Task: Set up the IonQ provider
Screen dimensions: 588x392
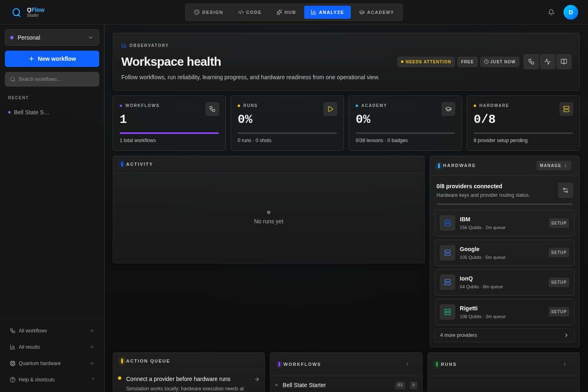Action: pyautogui.click(x=559, y=282)
